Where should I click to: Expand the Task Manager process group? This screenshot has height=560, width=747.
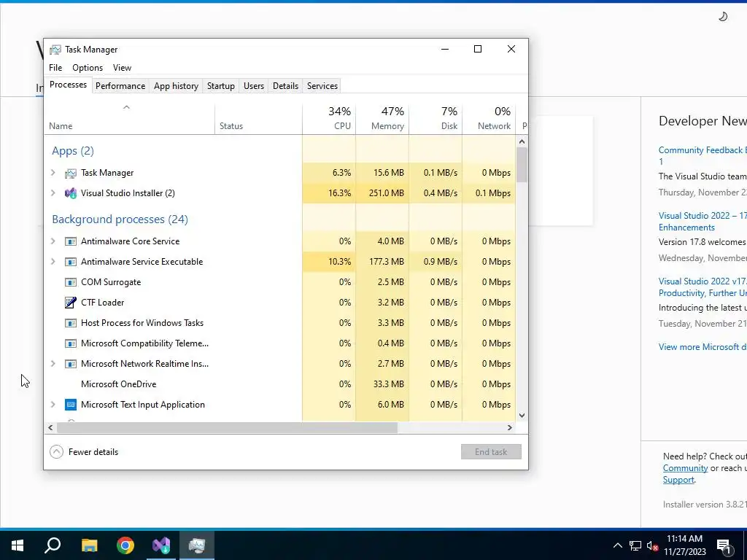53,173
